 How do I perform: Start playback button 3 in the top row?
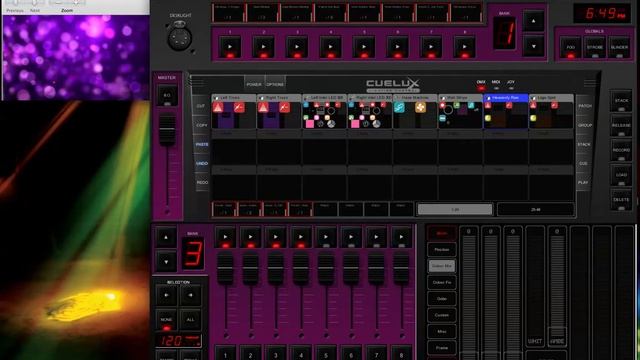pyautogui.click(x=297, y=48)
